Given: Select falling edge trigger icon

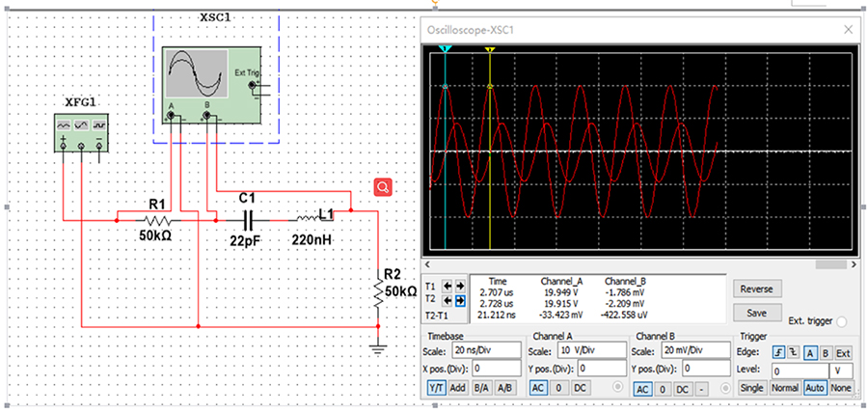Looking at the screenshot, I should [x=792, y=352].
